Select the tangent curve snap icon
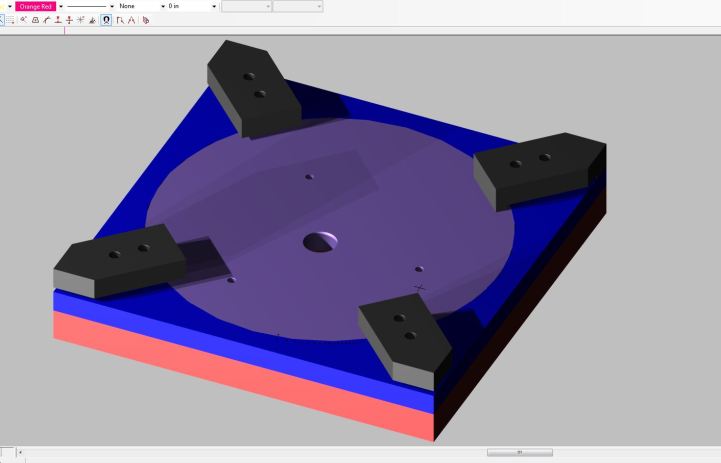Screen dimensions: 721x463 [x=46, y=20]
